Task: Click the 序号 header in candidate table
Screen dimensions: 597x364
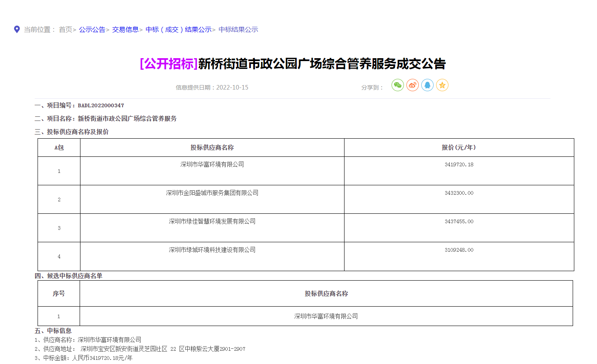Action: 59,294
